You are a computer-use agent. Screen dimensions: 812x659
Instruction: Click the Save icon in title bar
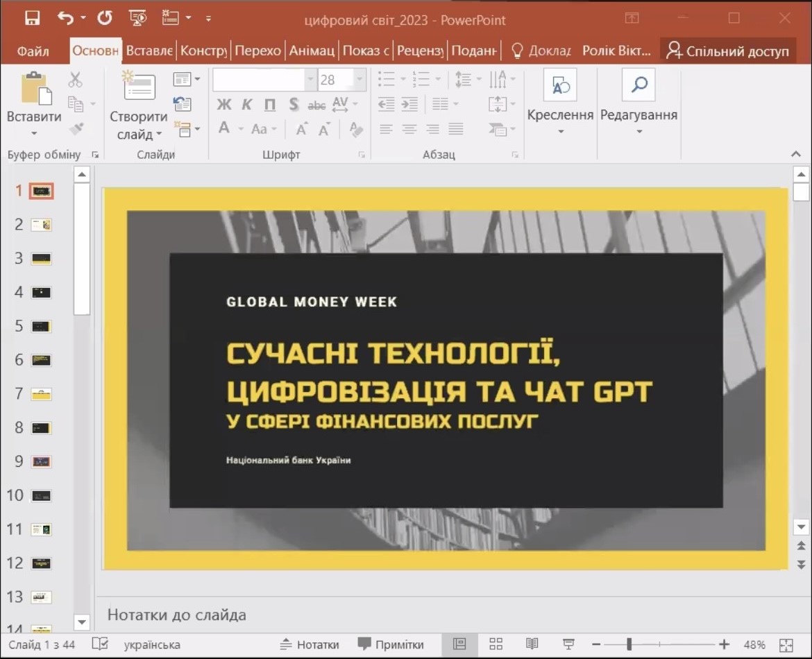point(32,19)
